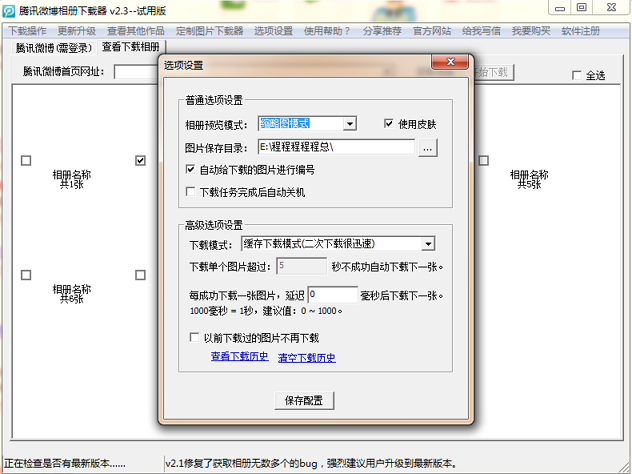The height and width of the screenshot is (474, 632).
Task: Click the 图片保存目录 path field
Action: 336,147
